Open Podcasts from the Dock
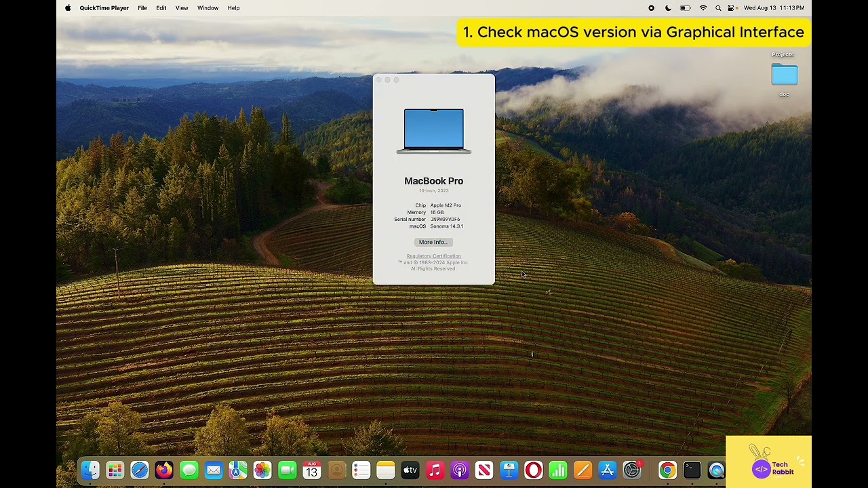 click(x=460, y=470)
